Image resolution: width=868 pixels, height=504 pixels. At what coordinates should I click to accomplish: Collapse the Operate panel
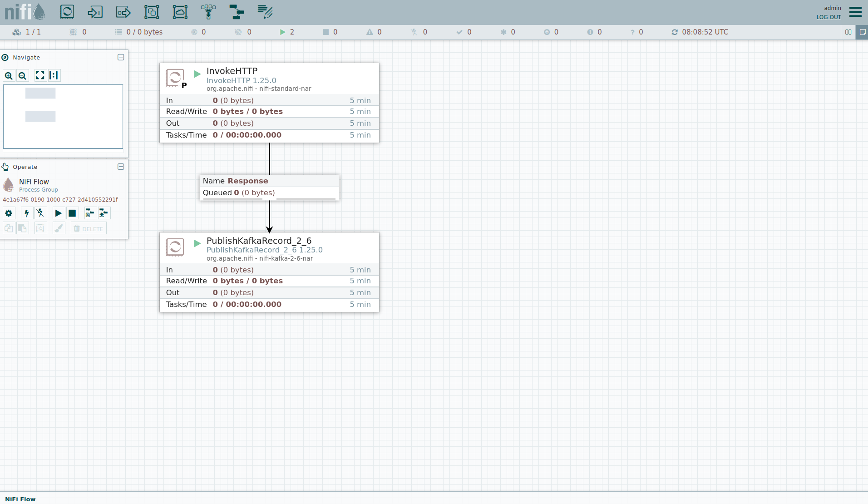(x=121, y=167)
